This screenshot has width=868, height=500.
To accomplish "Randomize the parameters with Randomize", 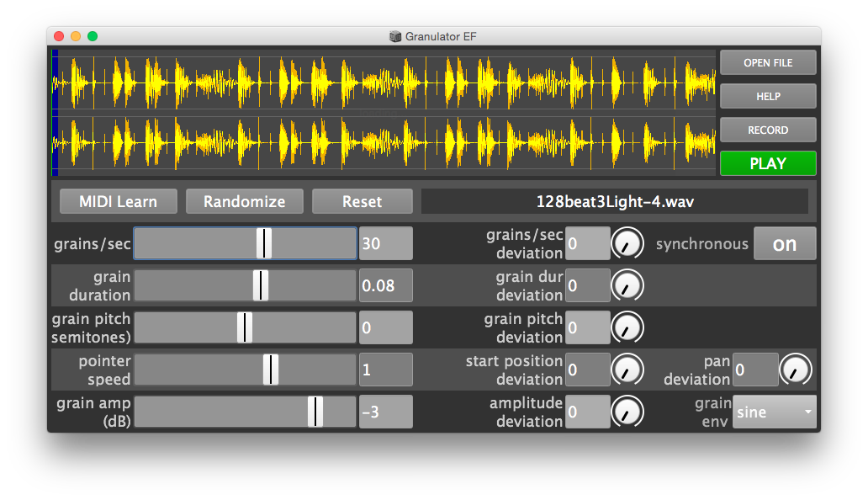I will point(244,201).
